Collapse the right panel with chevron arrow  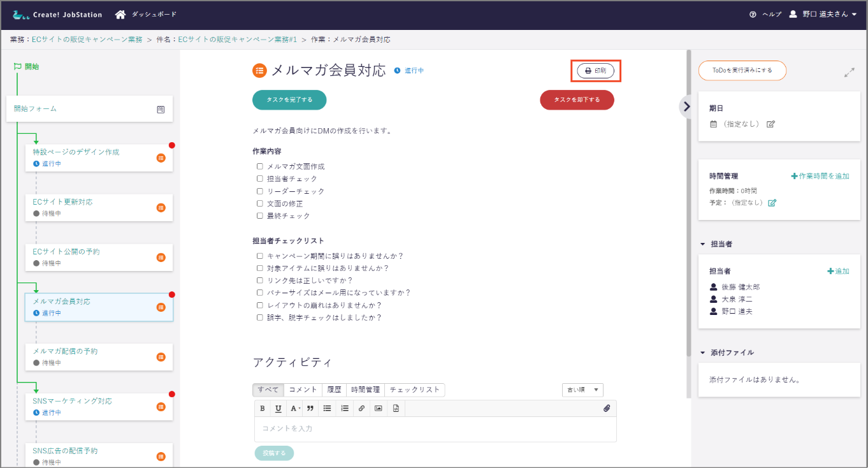coord(686,106)
